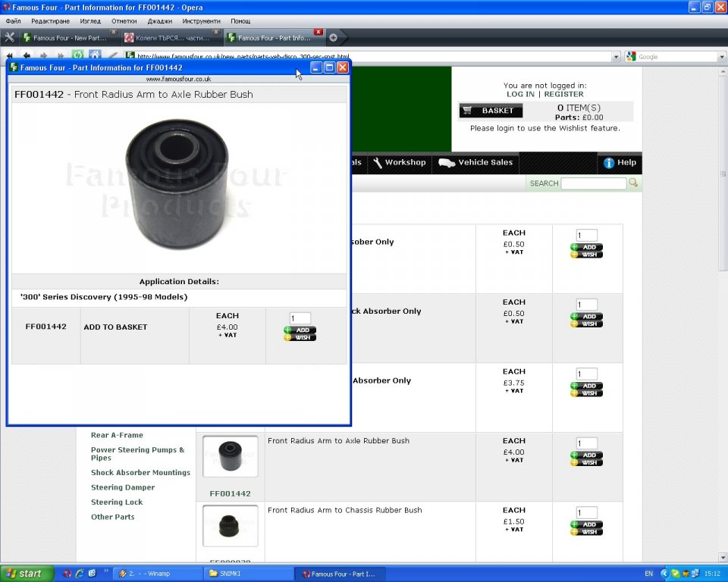
Task: Click the blue Help info icon
Action: (x=608, y=163)
